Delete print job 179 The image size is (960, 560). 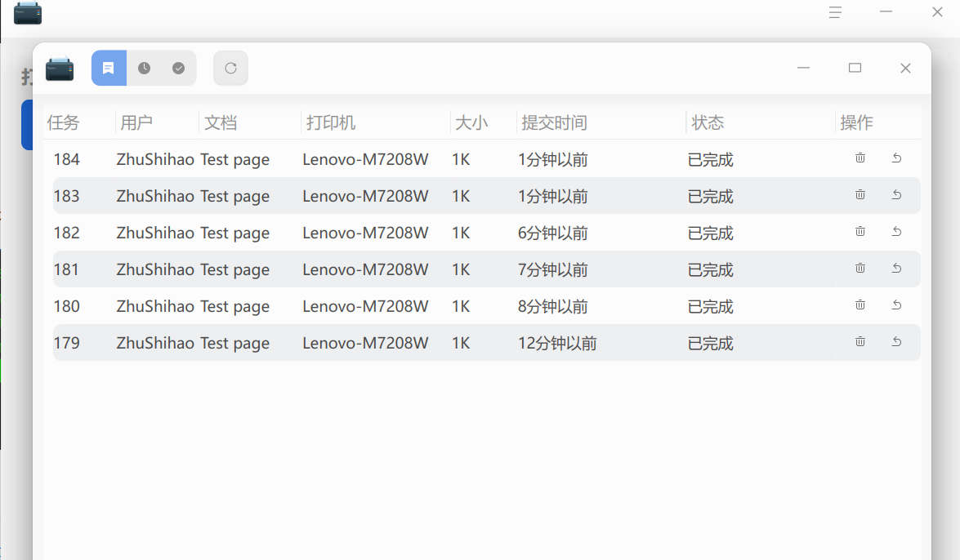[860, 341]
